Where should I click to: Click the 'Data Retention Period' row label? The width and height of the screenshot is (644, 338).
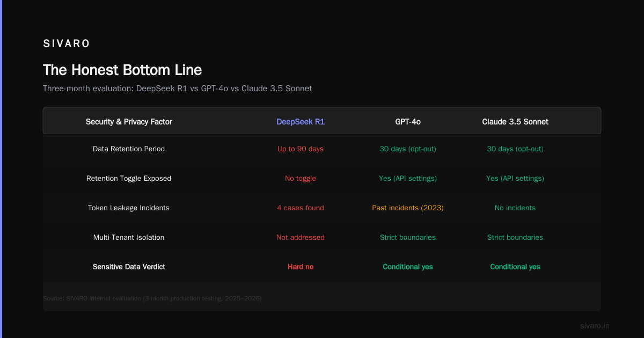click(x=129, y=149)
